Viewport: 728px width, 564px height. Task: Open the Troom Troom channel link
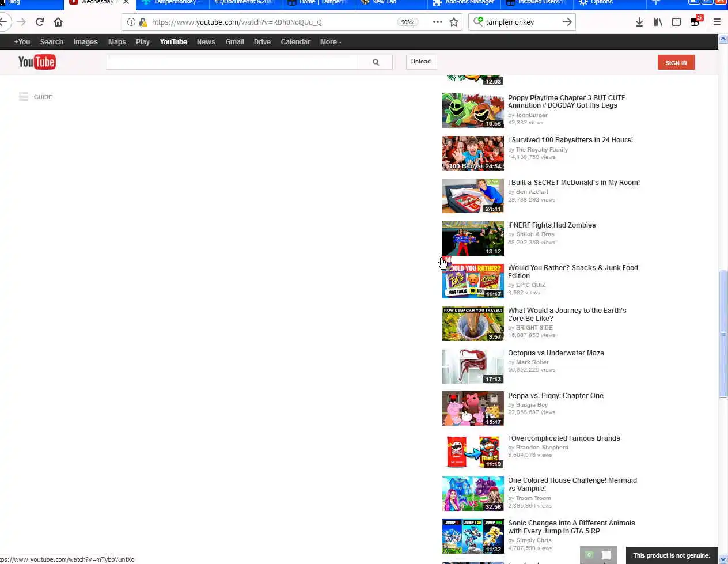pyautogui.click(x=533, y=498)
